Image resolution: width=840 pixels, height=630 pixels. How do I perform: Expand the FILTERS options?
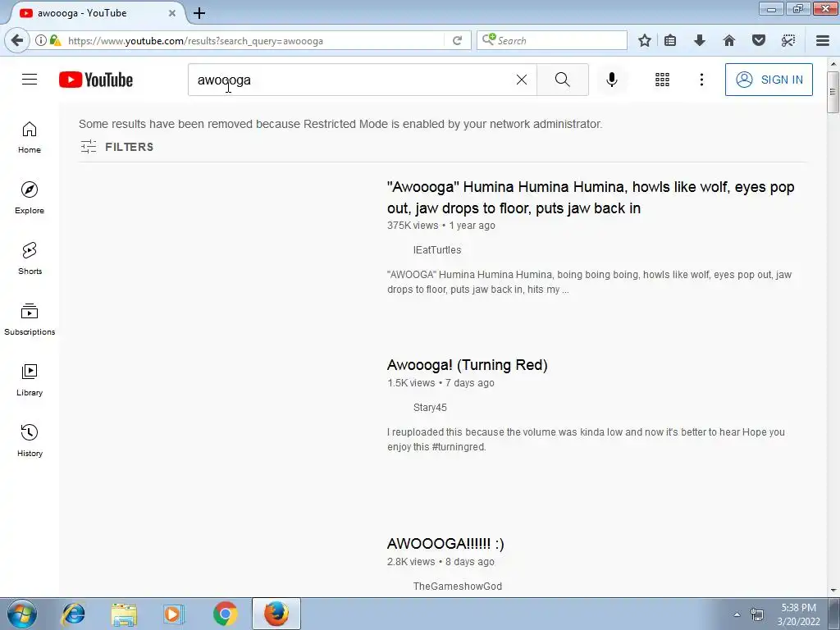click(x=116, y=147)
